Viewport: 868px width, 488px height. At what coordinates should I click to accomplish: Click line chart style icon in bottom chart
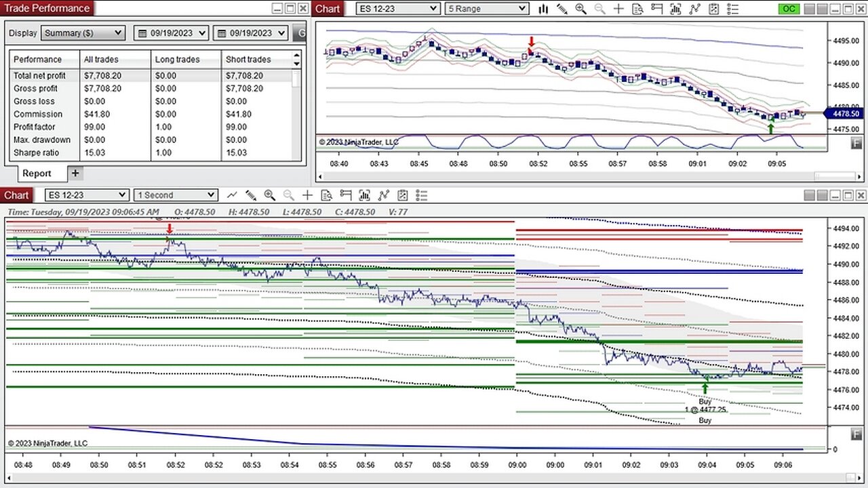pos(232,195)
